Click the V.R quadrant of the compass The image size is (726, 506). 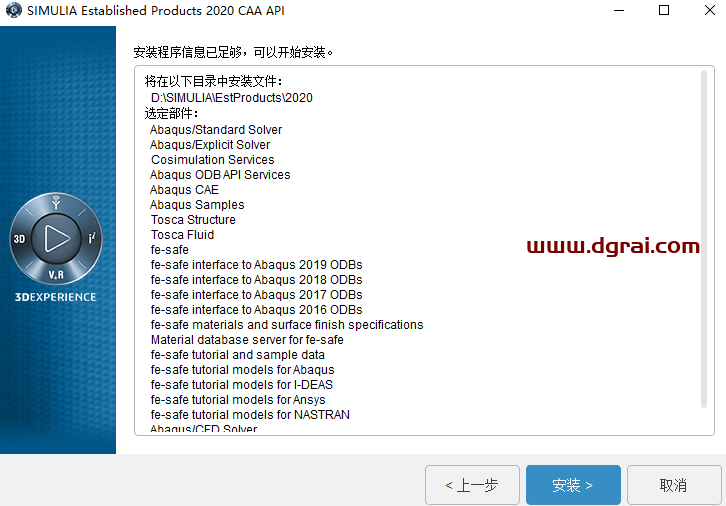click(56, 274)
